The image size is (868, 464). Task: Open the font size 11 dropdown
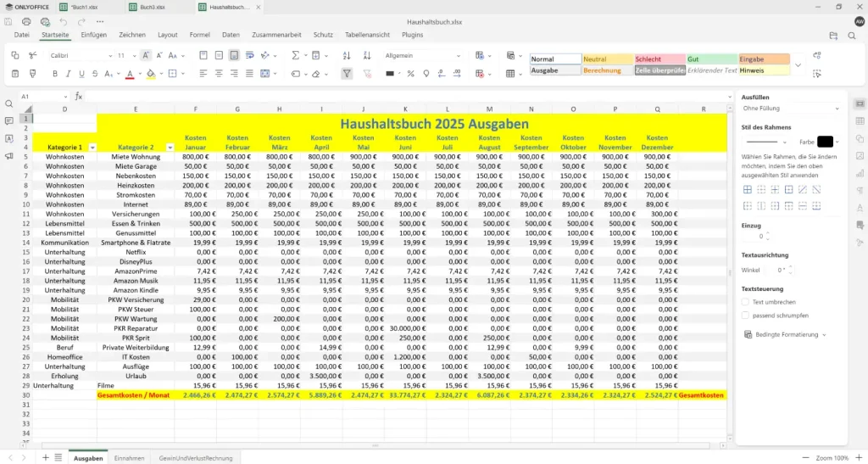pyautogui.click(x=135, y=56)
